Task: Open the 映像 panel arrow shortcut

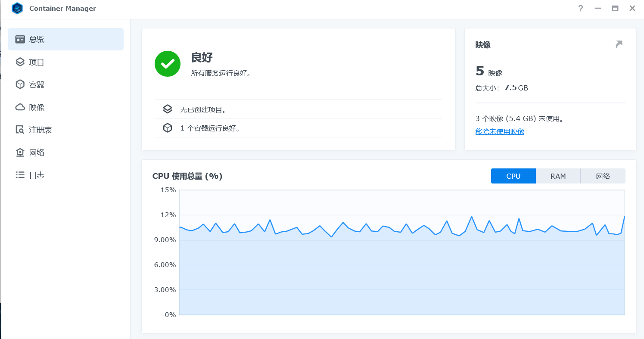Action: tap(619, 44)
